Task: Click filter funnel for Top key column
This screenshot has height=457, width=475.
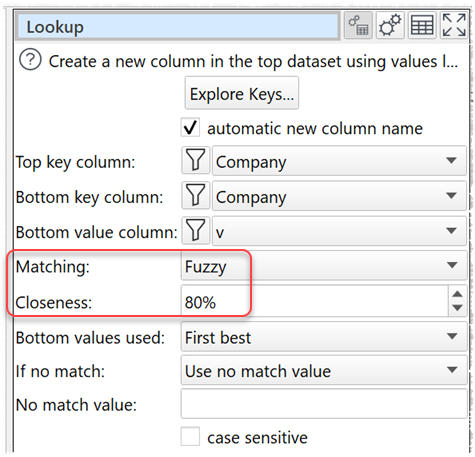Action: [196, 160]
